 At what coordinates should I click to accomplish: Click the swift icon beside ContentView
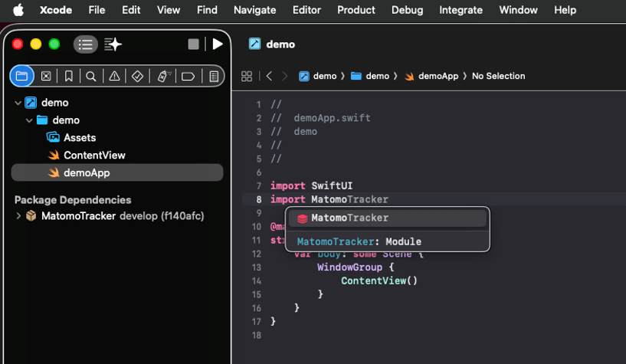[54, 155]
